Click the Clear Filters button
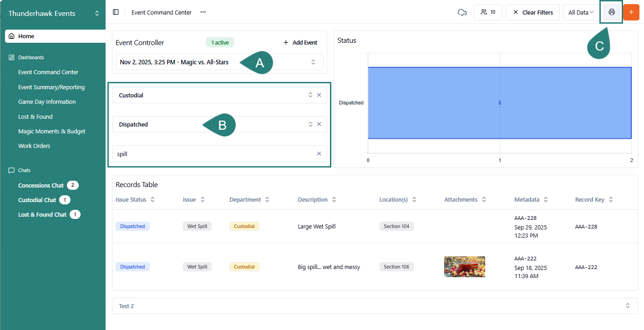 532,12
